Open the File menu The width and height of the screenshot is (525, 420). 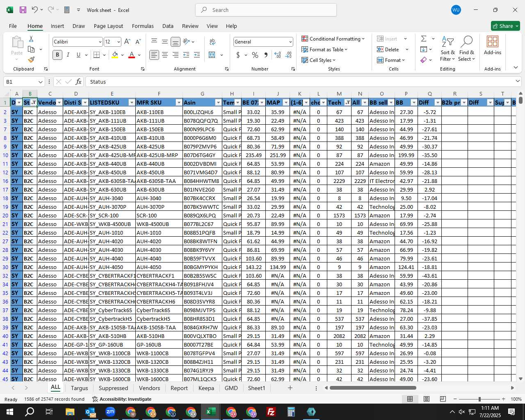(x=13, y=26)
